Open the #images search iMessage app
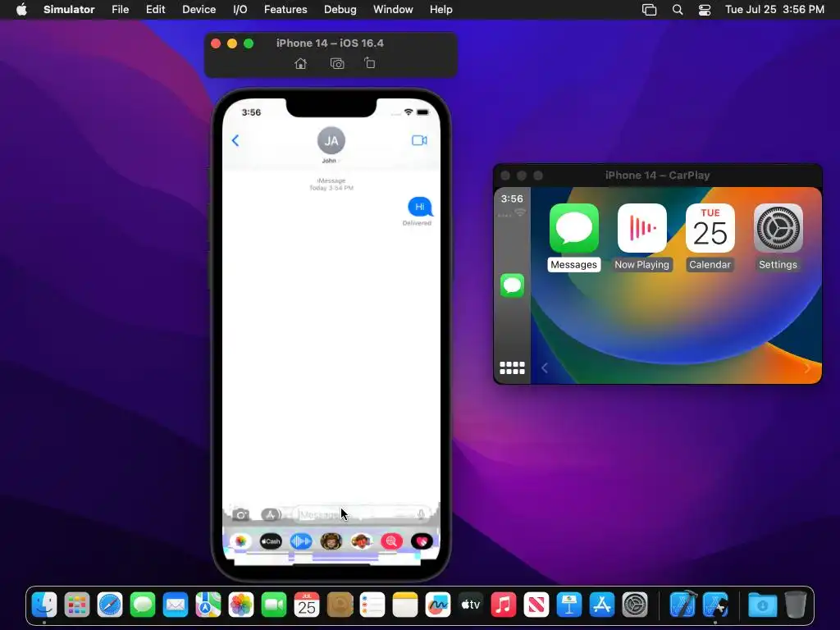840x630 pixels. [391, 541]
